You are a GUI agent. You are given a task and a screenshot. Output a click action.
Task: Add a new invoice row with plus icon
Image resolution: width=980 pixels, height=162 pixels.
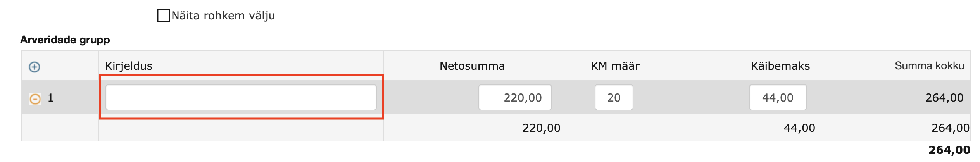coord(35,67)
